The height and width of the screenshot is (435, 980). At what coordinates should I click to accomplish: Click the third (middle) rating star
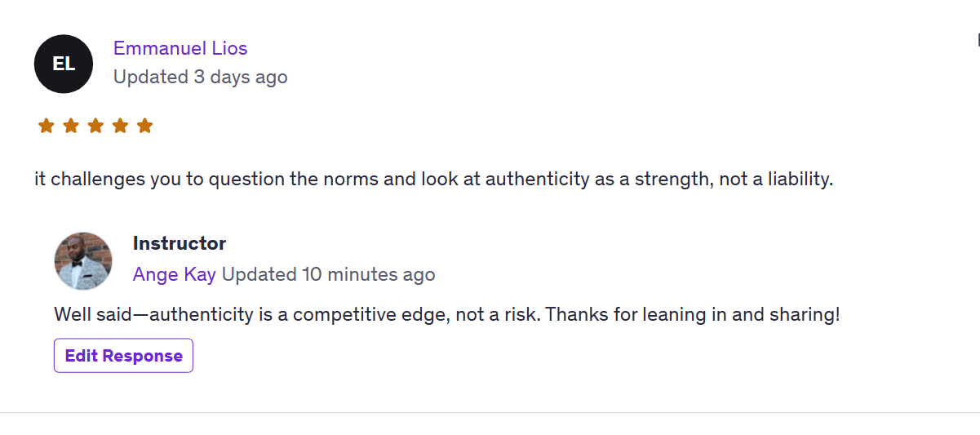[x=95, y=126]
